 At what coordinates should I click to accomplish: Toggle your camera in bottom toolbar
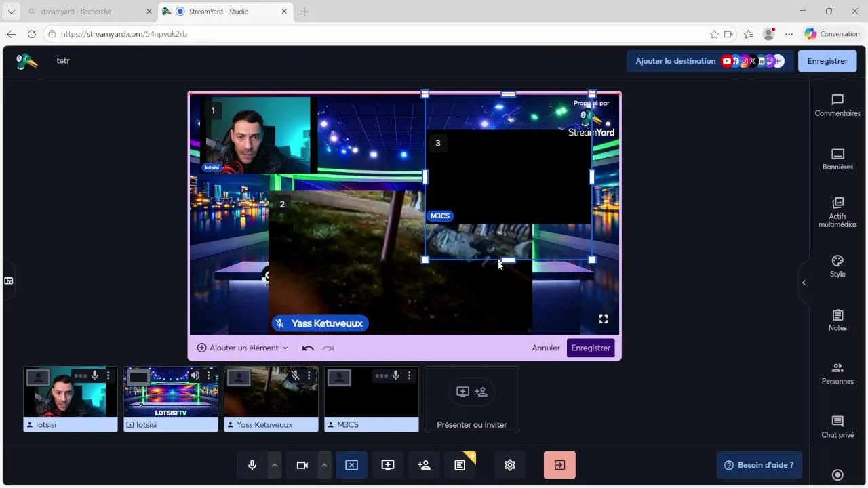tap(302, 465)
